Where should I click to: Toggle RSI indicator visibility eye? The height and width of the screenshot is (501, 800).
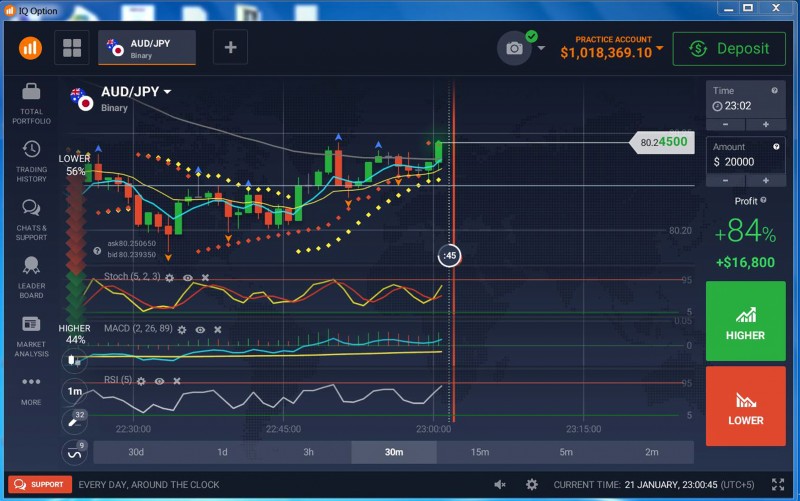click(159, 381)
